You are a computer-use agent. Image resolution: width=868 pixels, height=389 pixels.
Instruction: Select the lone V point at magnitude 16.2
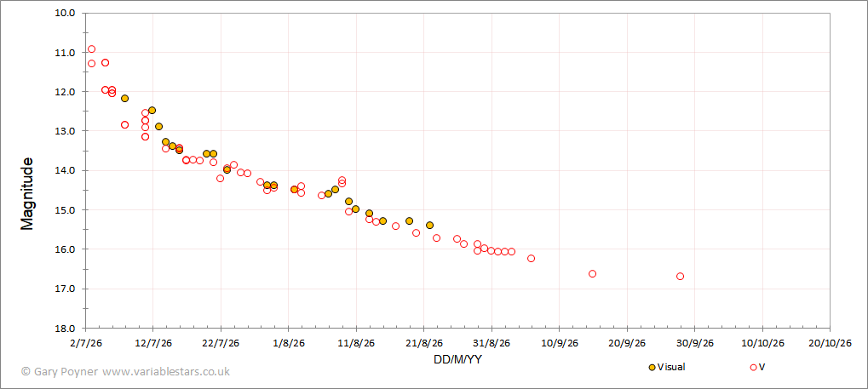pyautogui.click(x=532, y=259)
